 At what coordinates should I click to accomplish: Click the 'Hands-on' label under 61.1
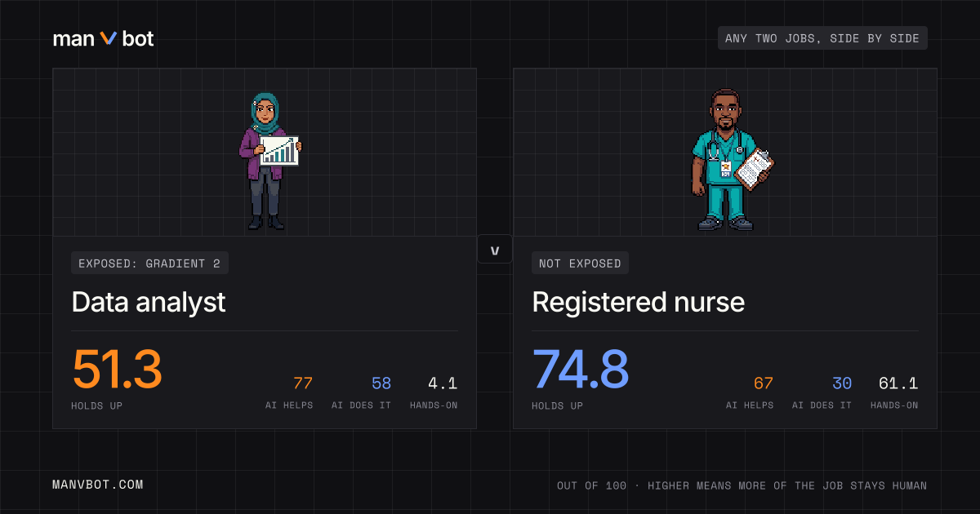coord(894,405)
